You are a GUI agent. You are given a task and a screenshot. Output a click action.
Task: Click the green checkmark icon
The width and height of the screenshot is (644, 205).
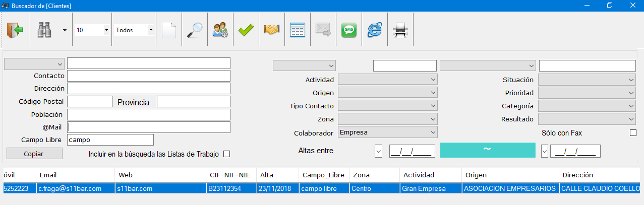pyautogui.click(x=246, y=30)
